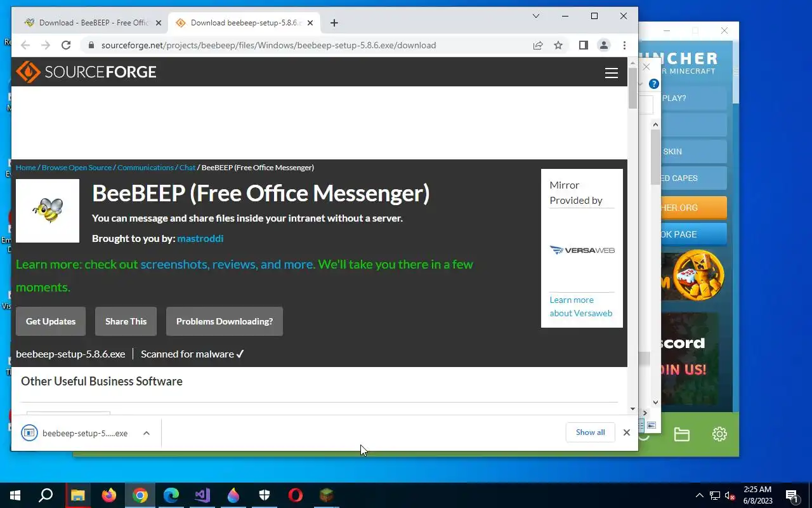
Task: Open a new tab with the plus button
Action: [334, 23]
